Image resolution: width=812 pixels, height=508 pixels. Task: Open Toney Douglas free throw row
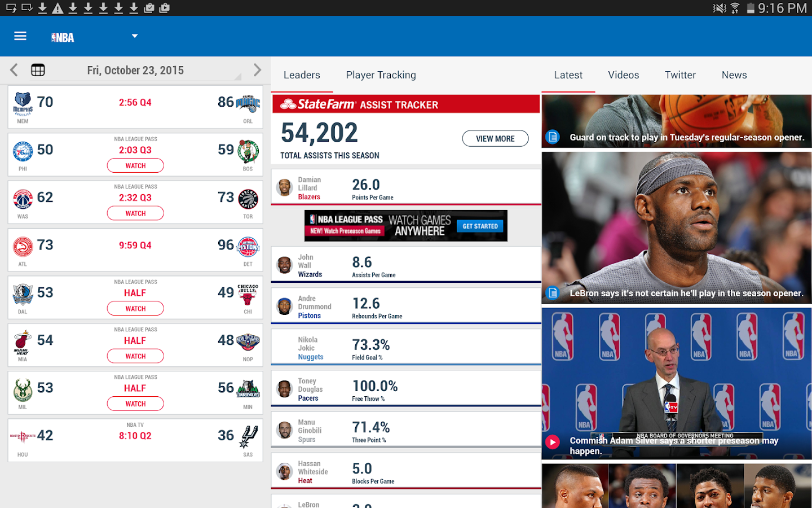coord(406,388)
